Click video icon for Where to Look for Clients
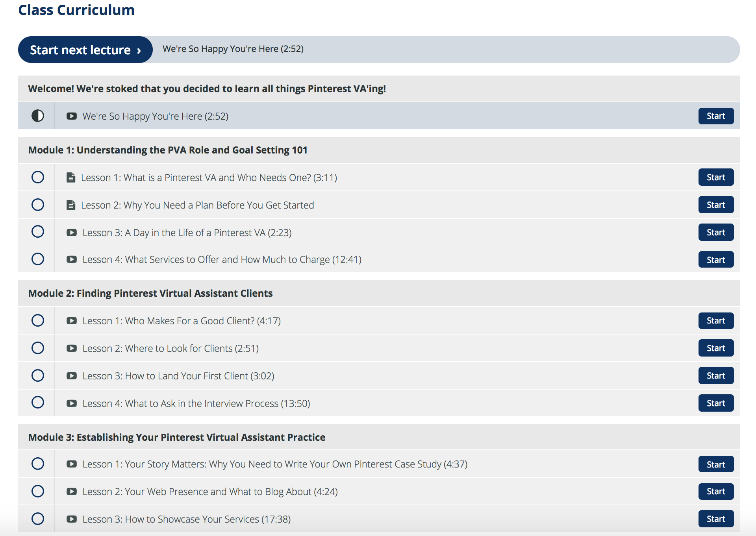 pyautogui.click(x=72, y=348)
